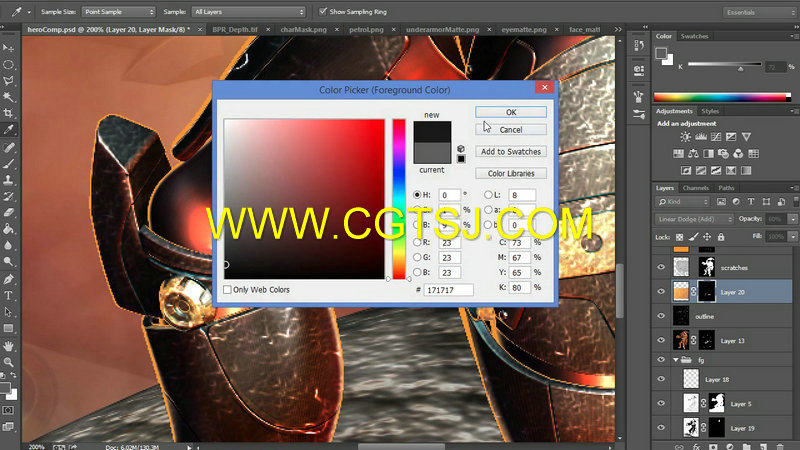Select the Blur tool
The width and height of the screenshot is (800, 450).
8,245
